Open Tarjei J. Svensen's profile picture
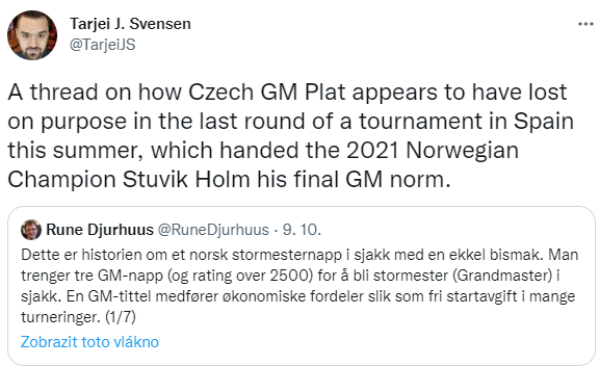Screen dimensions: 600x366 [32, 35]
